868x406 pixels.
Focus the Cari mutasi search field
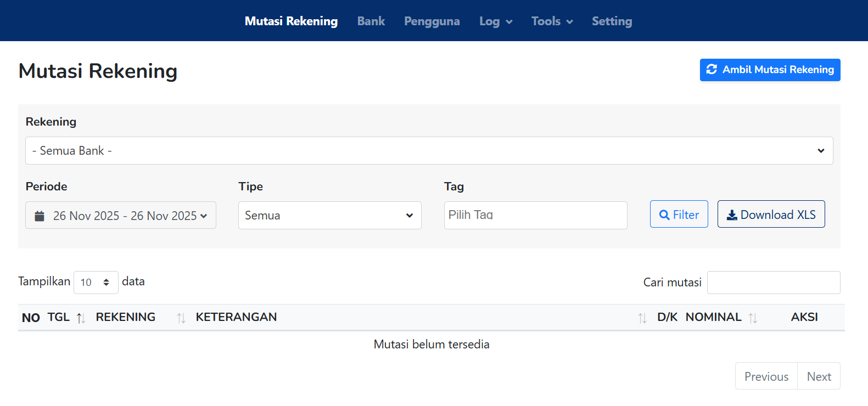click(x=773, y=283)
